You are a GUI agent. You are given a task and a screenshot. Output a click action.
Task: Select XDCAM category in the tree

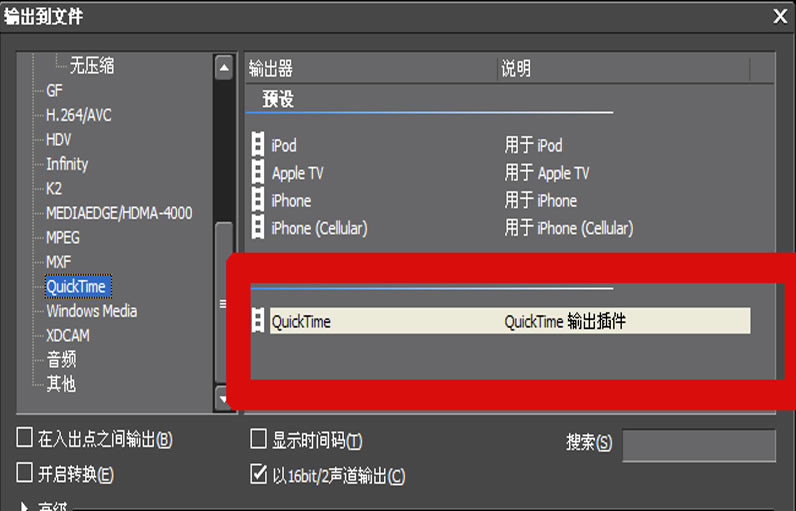68,335
